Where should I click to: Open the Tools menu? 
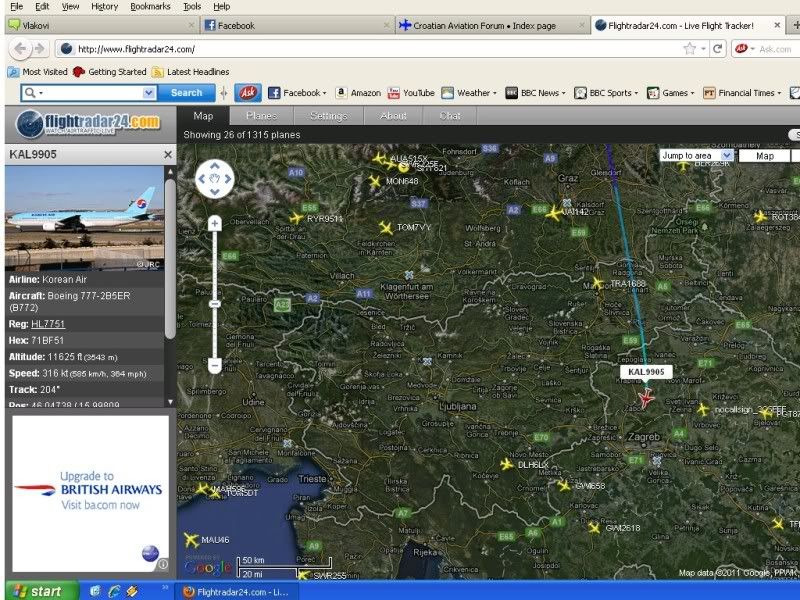tap(192, 6)
